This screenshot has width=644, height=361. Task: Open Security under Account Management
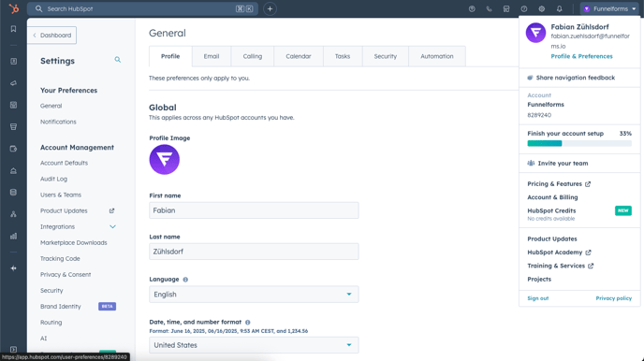coord(51,291)
